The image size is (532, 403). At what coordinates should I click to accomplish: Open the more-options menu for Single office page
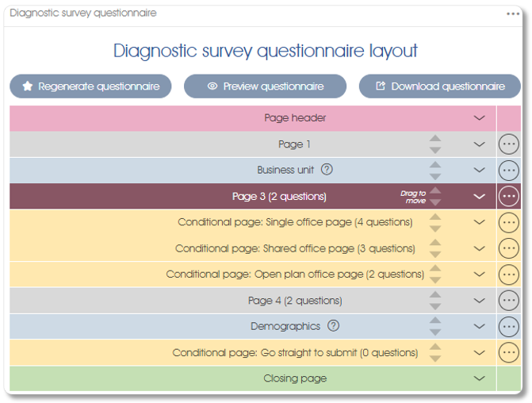508,222
